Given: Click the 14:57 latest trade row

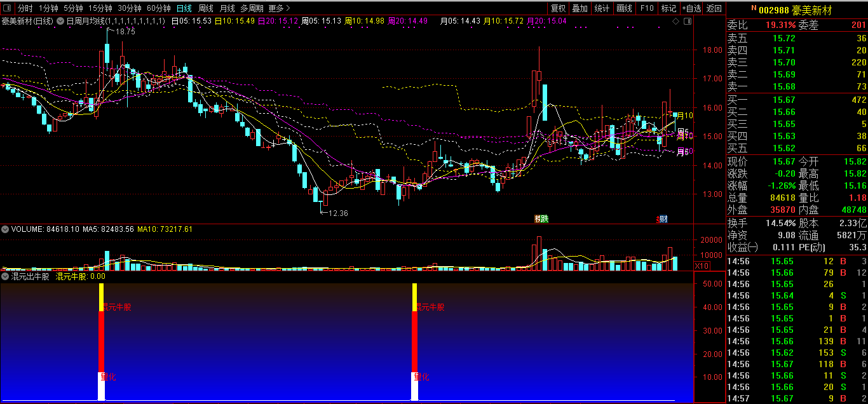Looking at the screenshot, I should click(797, 398).
